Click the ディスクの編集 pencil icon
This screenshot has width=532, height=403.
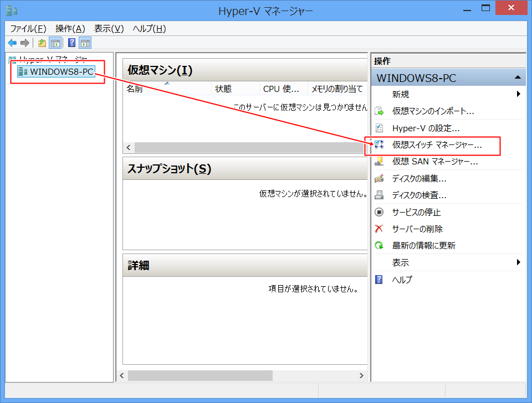pyautogui.click(x=379, y=178)
